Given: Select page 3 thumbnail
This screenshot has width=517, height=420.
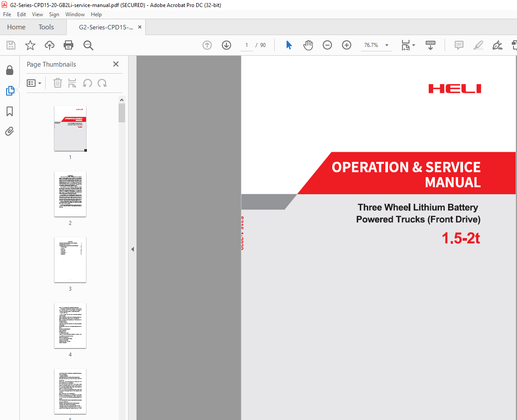Looking at the screenshot, I should [x=70, y=260].
